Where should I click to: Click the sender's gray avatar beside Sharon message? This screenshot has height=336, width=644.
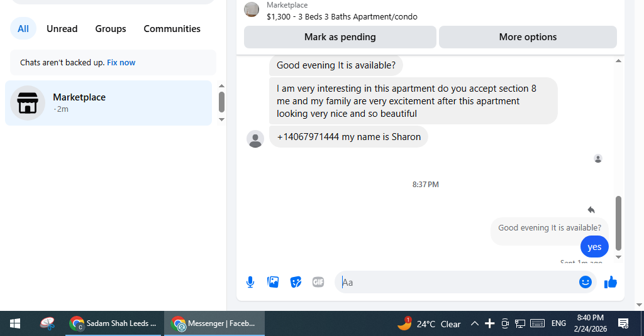[255, 139]
